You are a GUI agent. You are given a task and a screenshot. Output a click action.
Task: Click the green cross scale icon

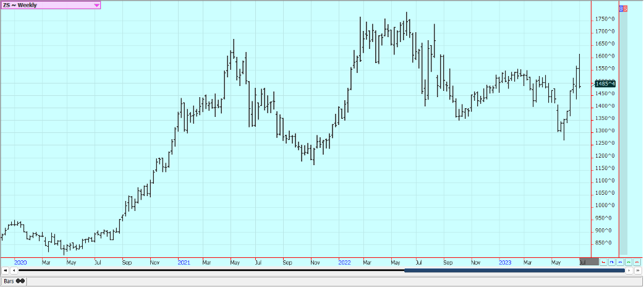[629, 263]
